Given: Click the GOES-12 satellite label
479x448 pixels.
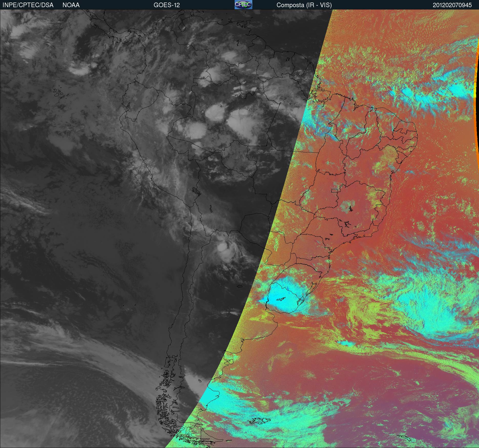Looking at the screenshot, I should click(x=167, y=5).
